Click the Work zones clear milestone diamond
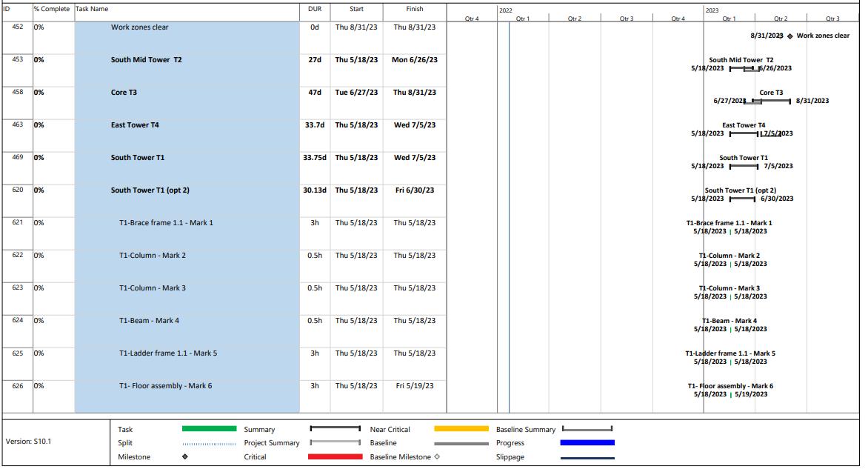868x472 pixels. click(790, 36)
